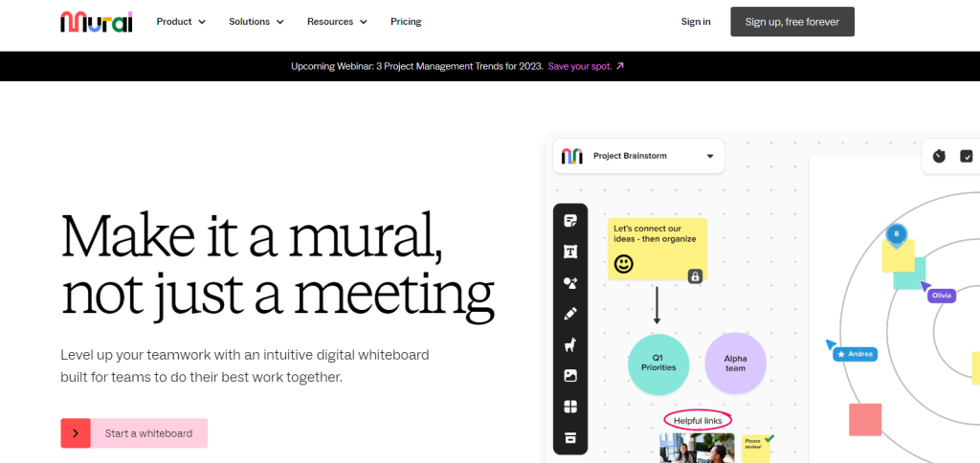980x463 pixels.
Task: Open the llama icons tool
Action: tap(570, 344)
